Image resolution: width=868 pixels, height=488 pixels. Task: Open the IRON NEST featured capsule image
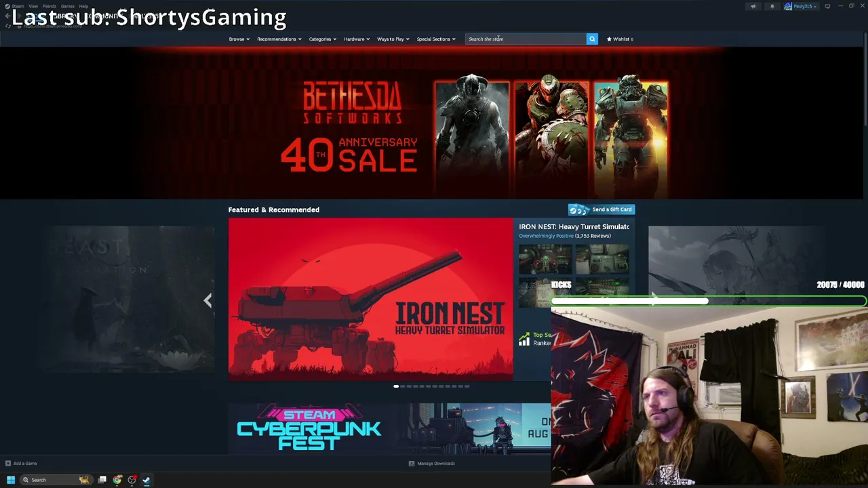pos(371,299)
